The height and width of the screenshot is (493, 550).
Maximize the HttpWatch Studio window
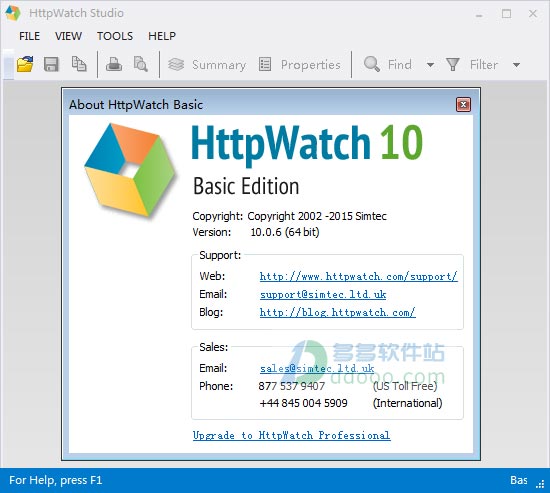pyautogui.click(x=506, y=14)
